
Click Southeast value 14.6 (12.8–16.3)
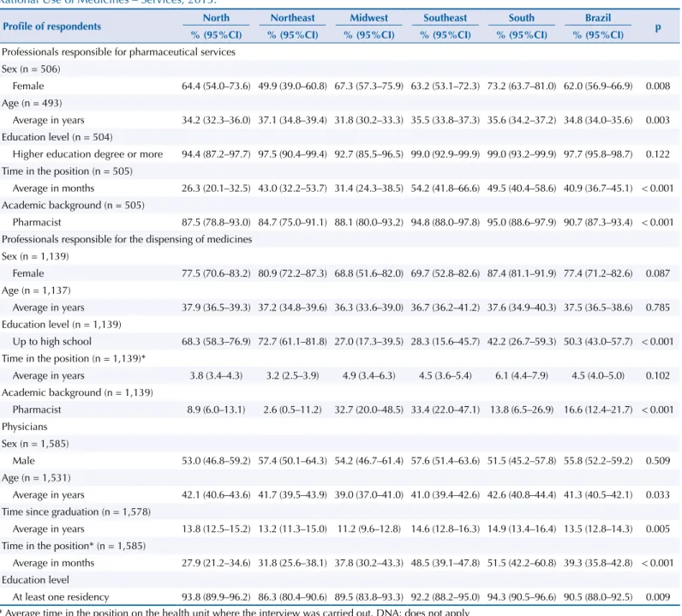(445, 529)
